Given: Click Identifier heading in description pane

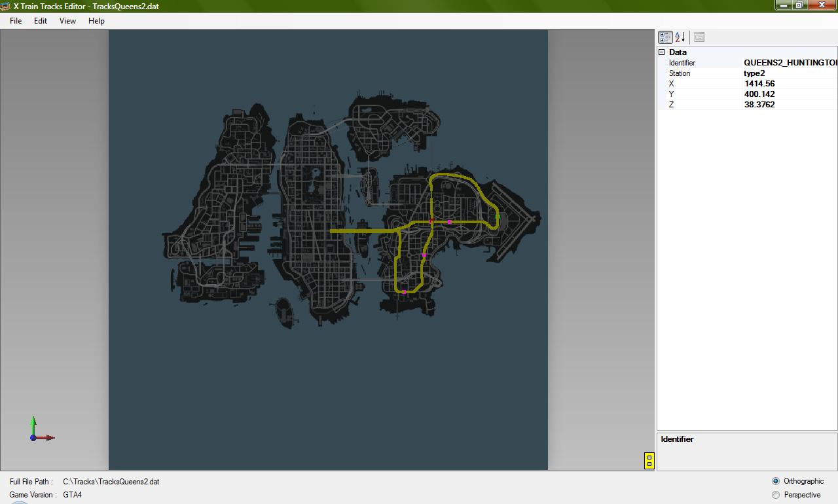Looking at the screenshot, I should (677, 439).
